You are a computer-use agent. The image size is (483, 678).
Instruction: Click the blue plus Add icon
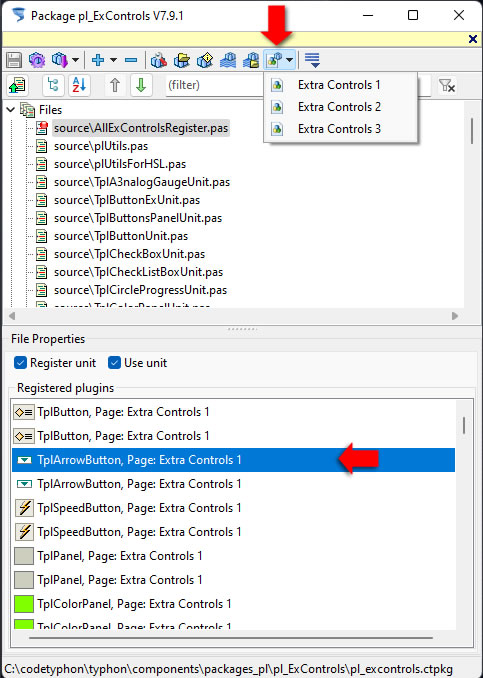(98, 60)
